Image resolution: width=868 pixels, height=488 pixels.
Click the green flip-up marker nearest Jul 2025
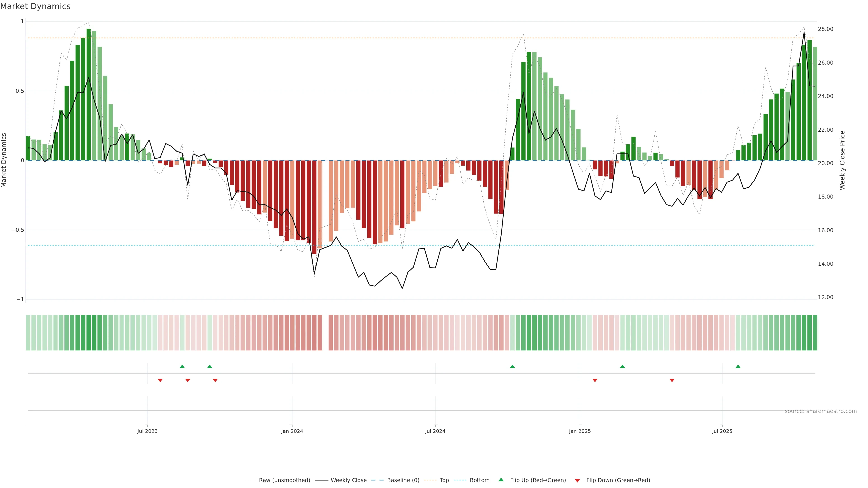click(738, 366)
